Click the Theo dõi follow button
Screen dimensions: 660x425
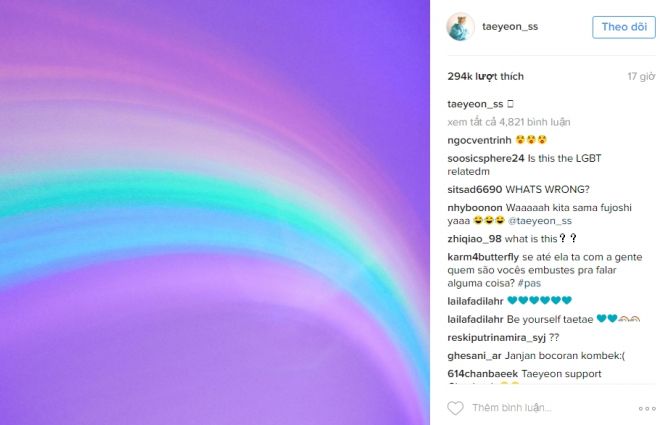pyautogui.click(x=624, y=27)
